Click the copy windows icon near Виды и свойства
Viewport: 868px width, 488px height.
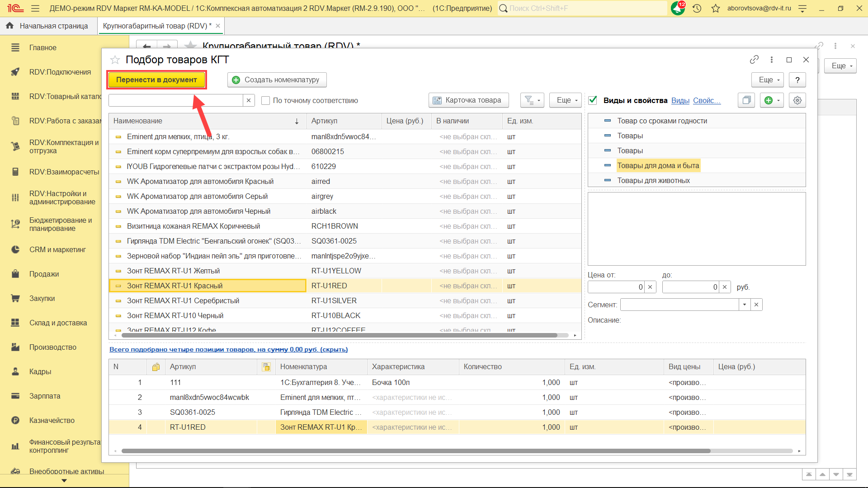click(x=746, y=100)
